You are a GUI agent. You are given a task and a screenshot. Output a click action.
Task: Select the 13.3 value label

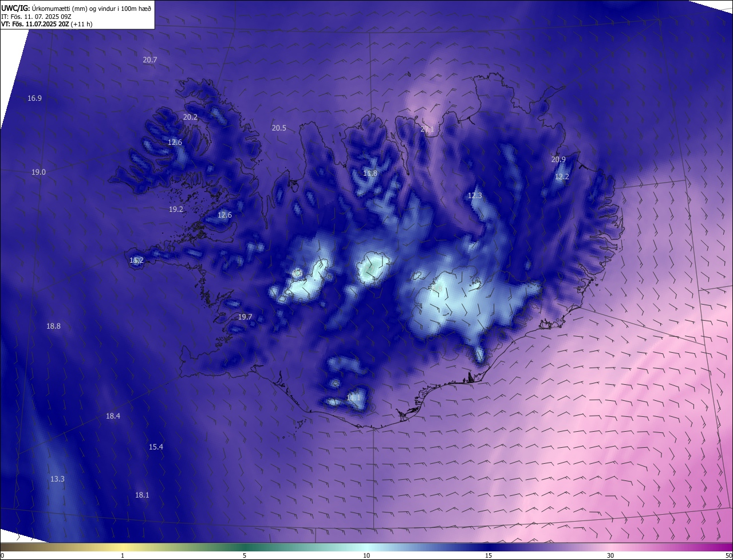tap(57, 479)
